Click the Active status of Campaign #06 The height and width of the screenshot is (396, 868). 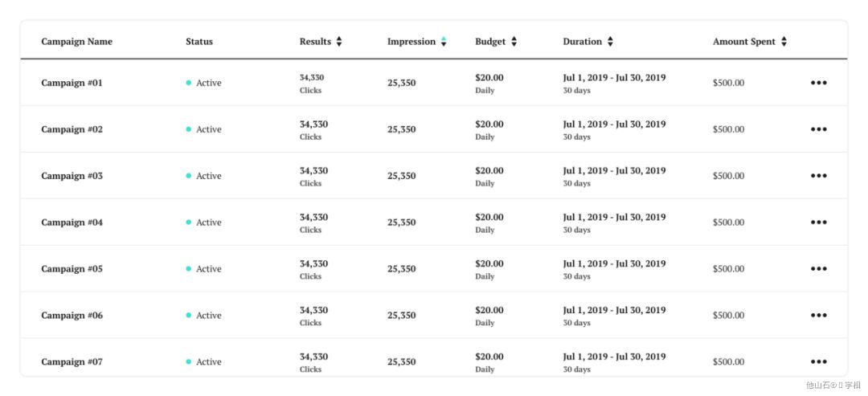(203, 315)
